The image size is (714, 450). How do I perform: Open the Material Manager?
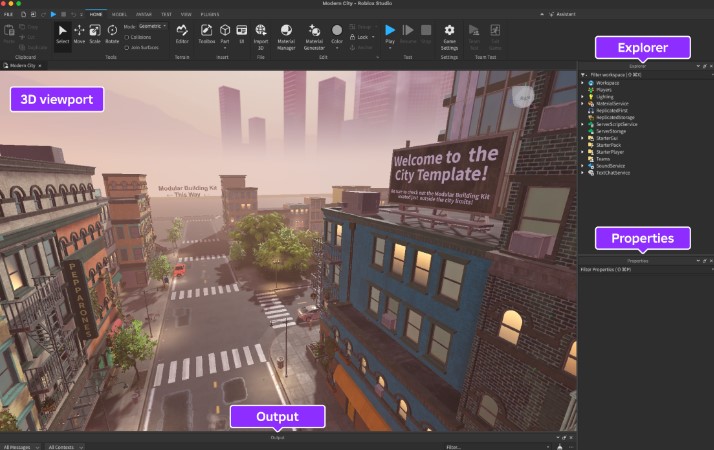point(286,36)
